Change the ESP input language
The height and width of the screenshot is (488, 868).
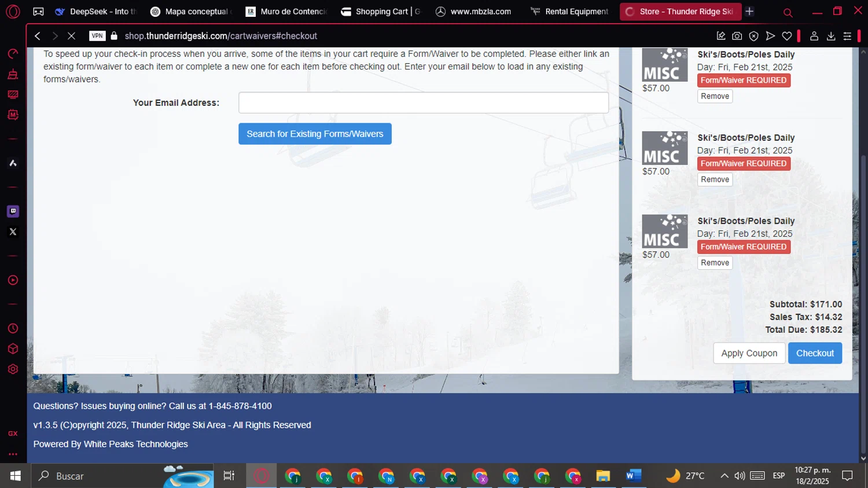click(779, 476)
